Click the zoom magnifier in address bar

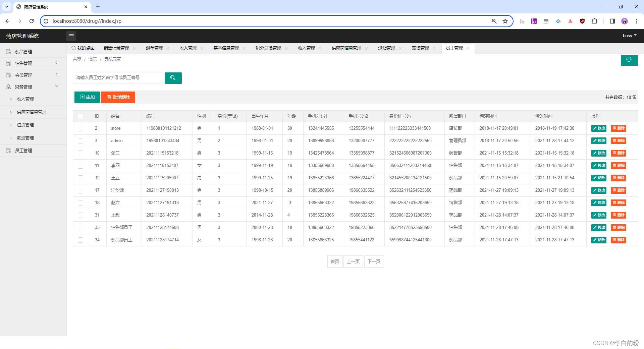point(494,21)
